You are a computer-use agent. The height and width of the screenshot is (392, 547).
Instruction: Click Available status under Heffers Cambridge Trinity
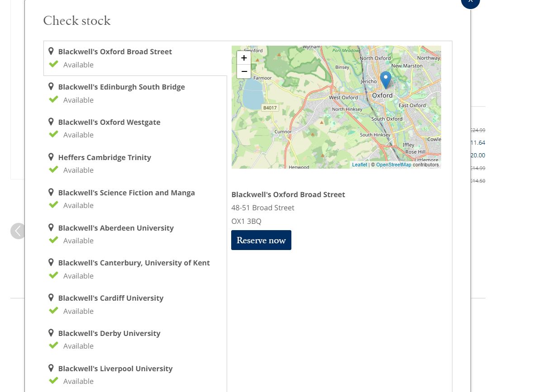(x=78, y=170)
